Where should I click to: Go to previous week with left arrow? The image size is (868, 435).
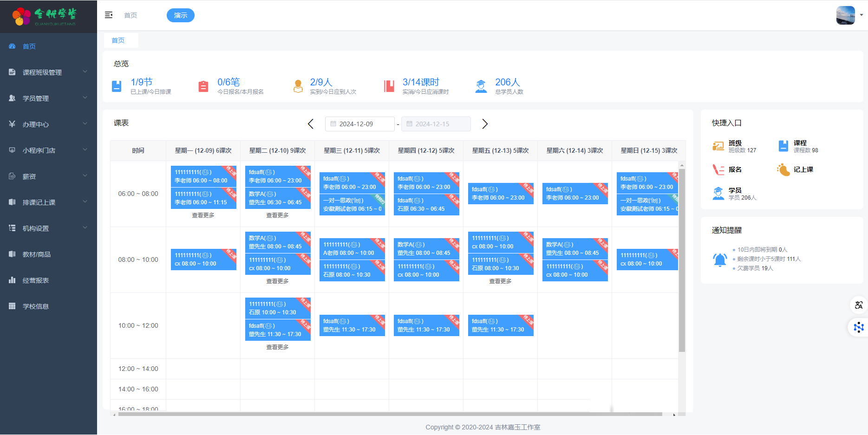(x=311, y=124)
